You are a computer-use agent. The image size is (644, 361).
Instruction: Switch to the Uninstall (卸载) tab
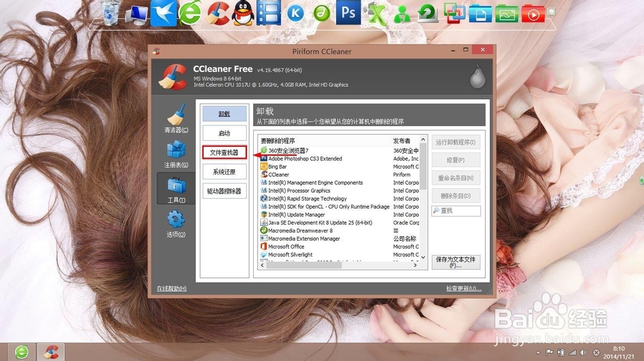coord(224,114)
